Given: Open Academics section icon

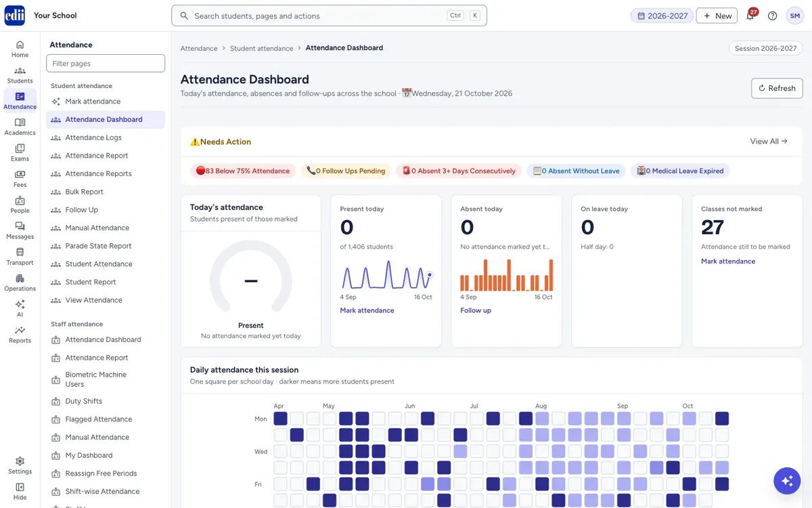Looking at the screenshot, I should point(20,127).
